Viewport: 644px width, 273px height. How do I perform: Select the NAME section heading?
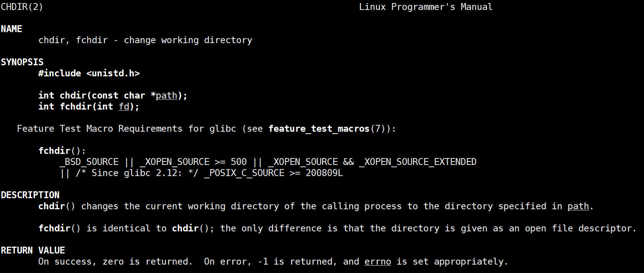point(11,29)
